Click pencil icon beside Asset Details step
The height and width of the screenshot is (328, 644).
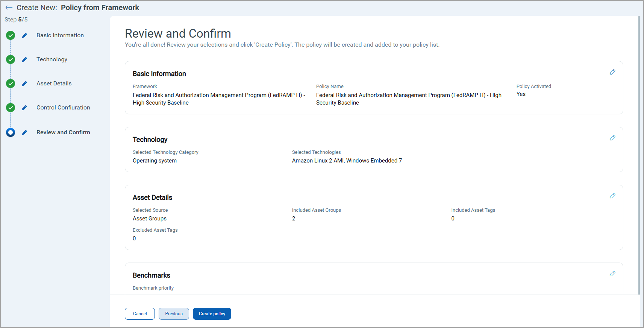(24, 84)
